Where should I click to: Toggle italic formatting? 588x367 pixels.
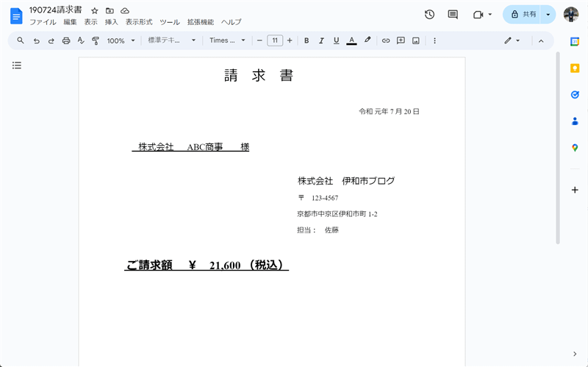point(321,40)
